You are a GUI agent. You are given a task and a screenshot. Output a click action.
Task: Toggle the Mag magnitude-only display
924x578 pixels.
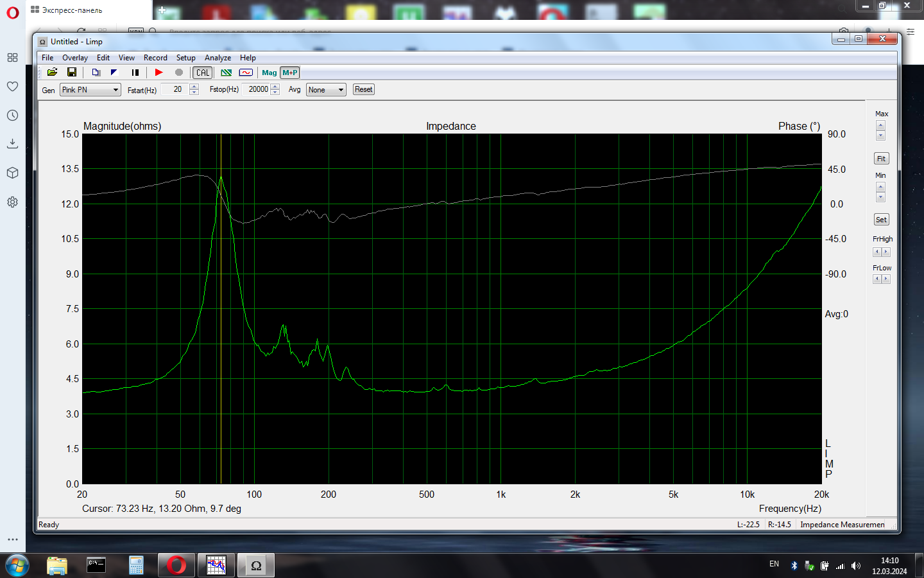[269, 73]
